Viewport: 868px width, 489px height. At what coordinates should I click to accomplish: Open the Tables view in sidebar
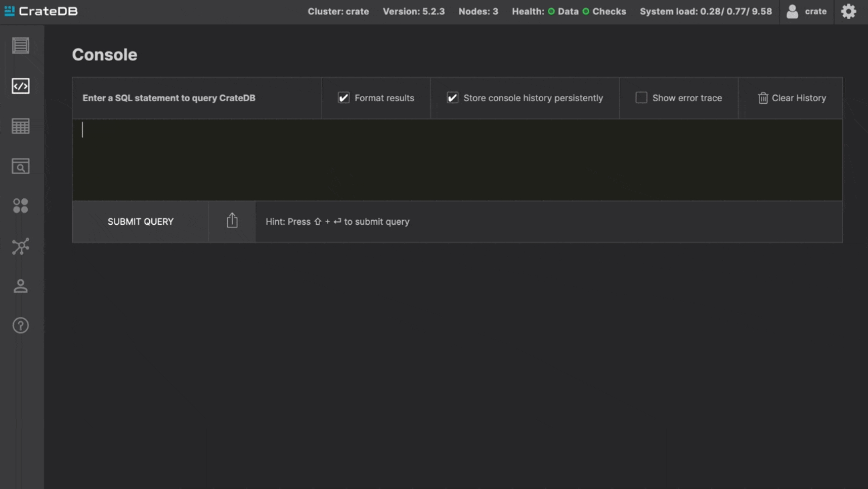(21, 126)
